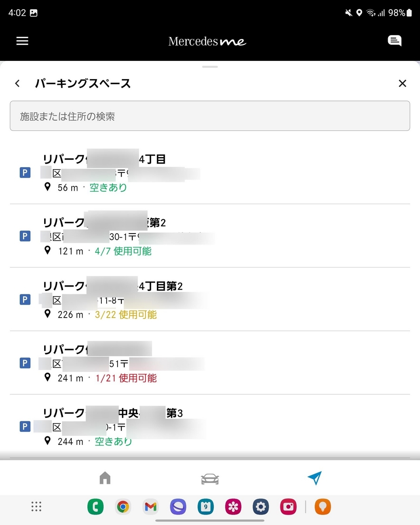The width and height of the screenshot is (420, 525).
Task: Go back from パーキングスペース
Action: coord(17,83)
